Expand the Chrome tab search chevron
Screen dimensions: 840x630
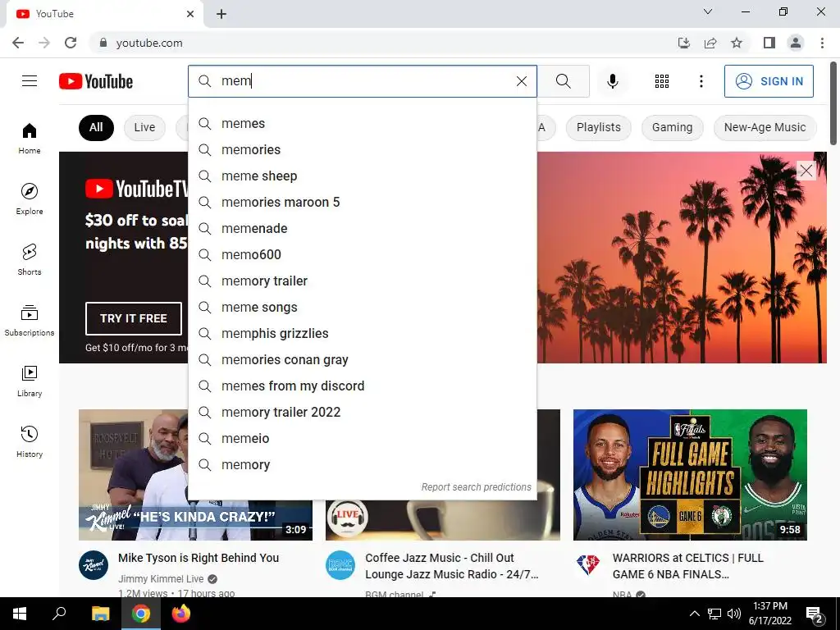708,11
